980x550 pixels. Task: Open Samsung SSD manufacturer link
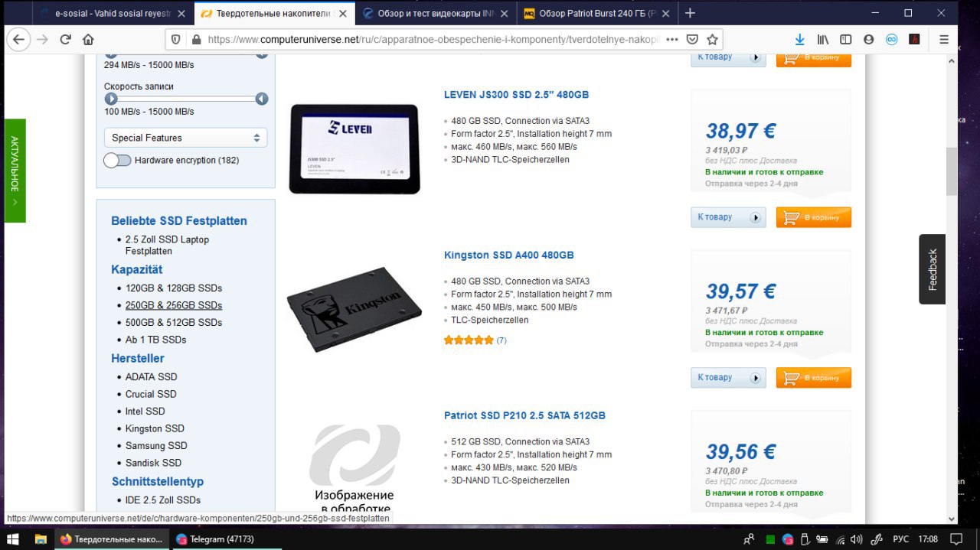coord(156,446)
